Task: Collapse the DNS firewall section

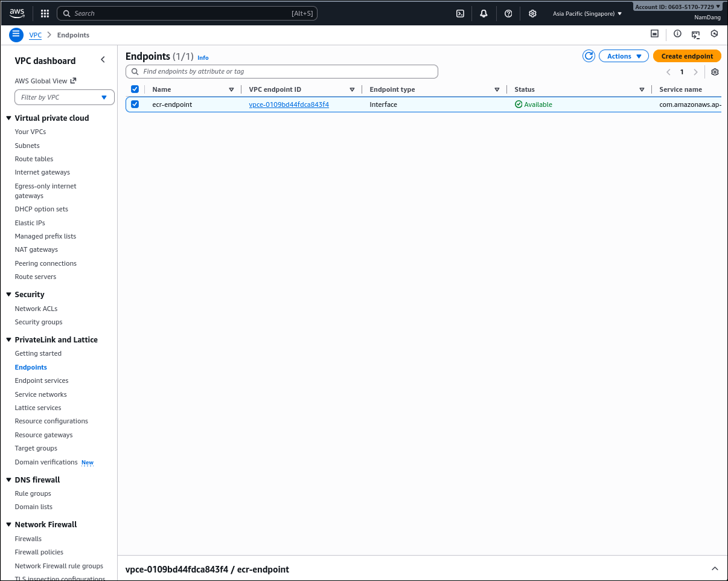Action: [x=8, y=479]
